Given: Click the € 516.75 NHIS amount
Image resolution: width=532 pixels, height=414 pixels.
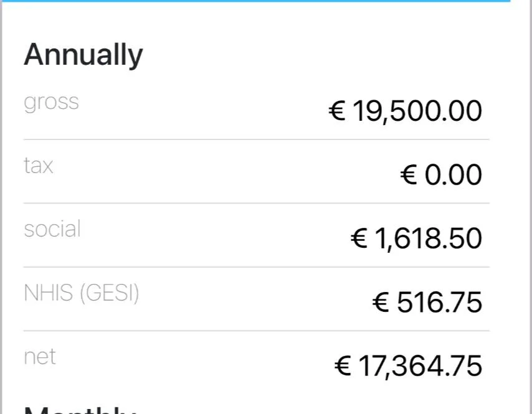Looking at the screenshot, I should coord(427,303).
